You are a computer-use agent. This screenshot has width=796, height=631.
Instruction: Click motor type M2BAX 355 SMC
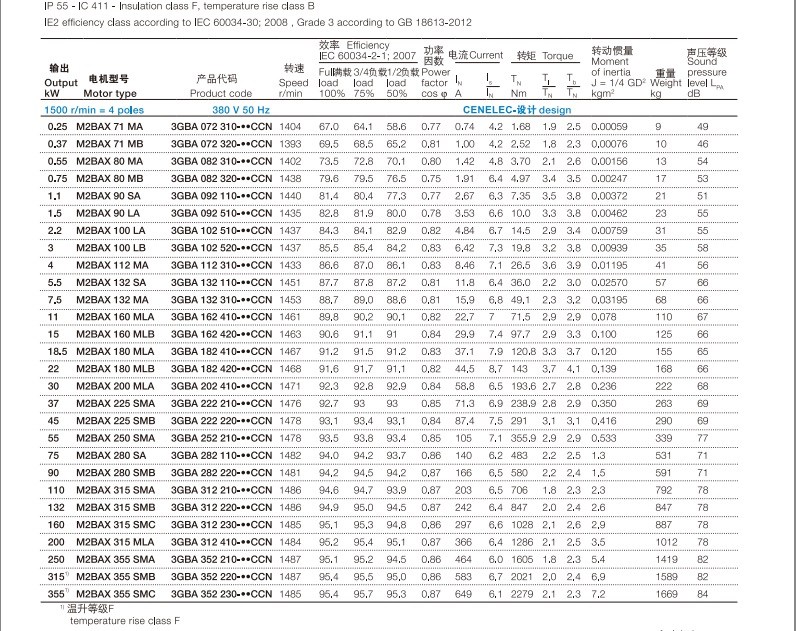[x=116, y=594]
